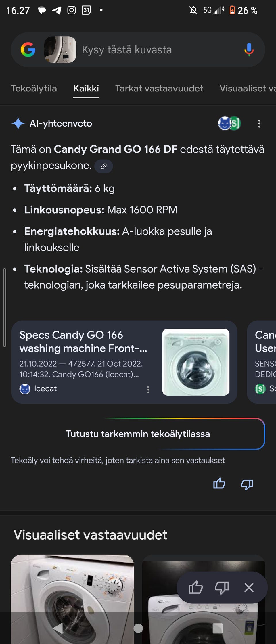Image resolution: width=276 pixels, height=644 pixels.
Task: Type in the Kysy tästä kuvasta field
Action: [x=155, y=50]
